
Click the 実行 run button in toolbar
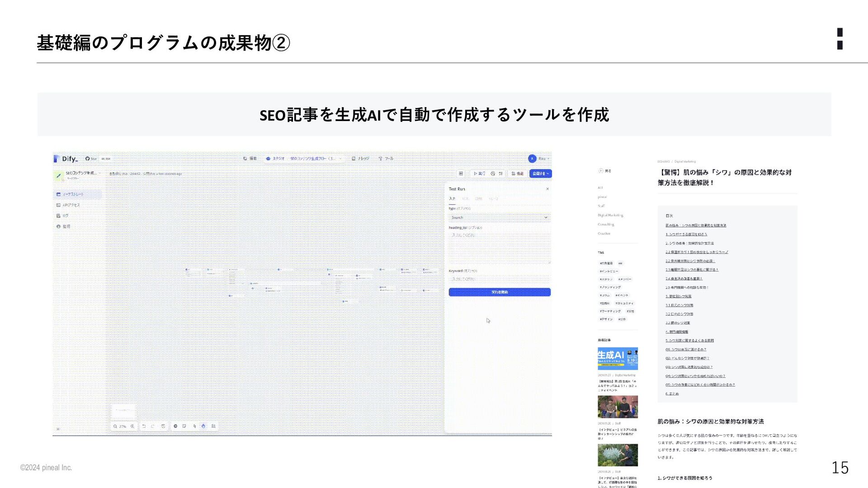coord(479,174)
